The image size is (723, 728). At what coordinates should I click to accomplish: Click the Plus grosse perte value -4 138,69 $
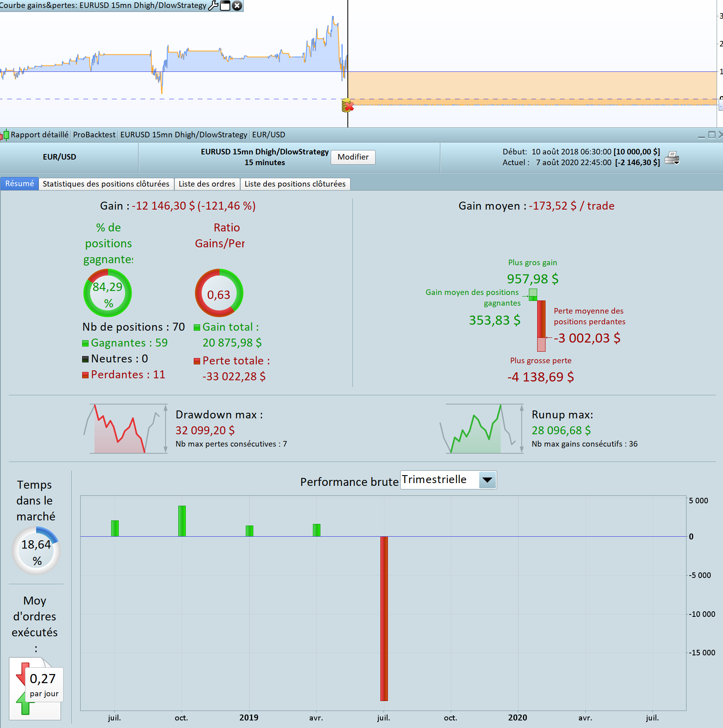click(541, 377)
